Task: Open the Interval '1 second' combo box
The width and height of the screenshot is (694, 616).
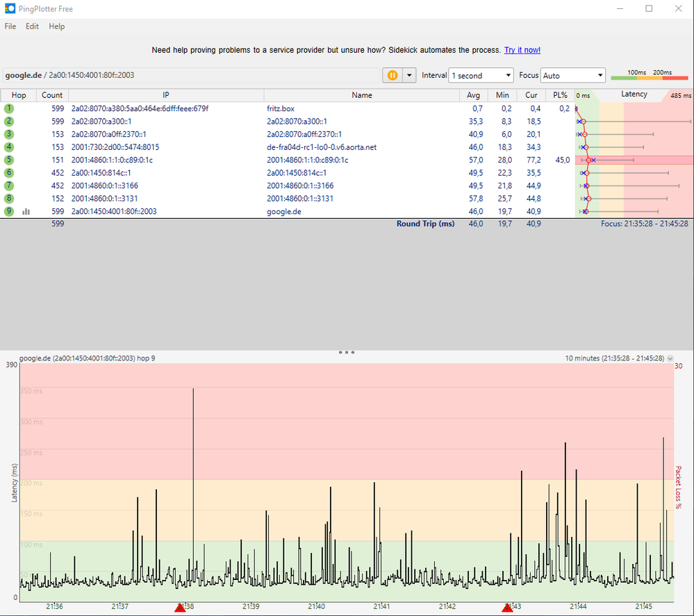Action: coord(481,75)
